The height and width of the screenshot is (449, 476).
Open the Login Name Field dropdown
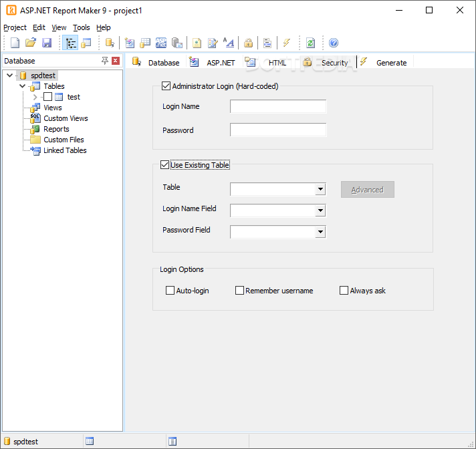coord(320,210)
